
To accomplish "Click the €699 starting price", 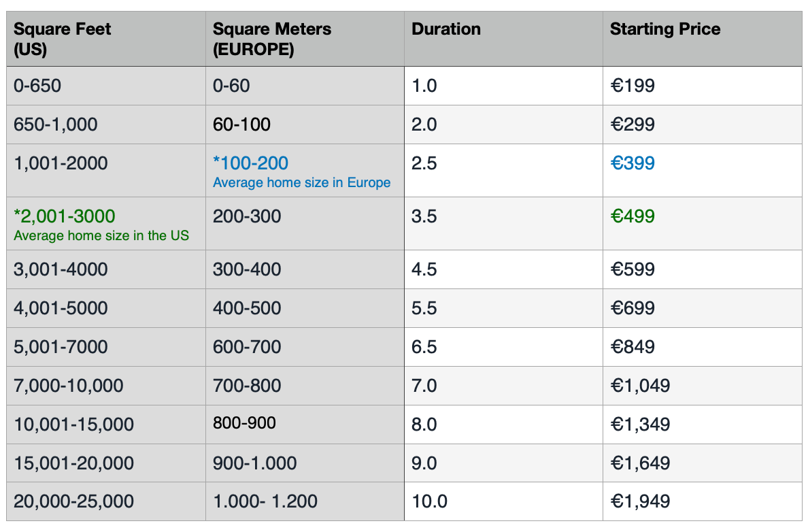I will 633,308.
